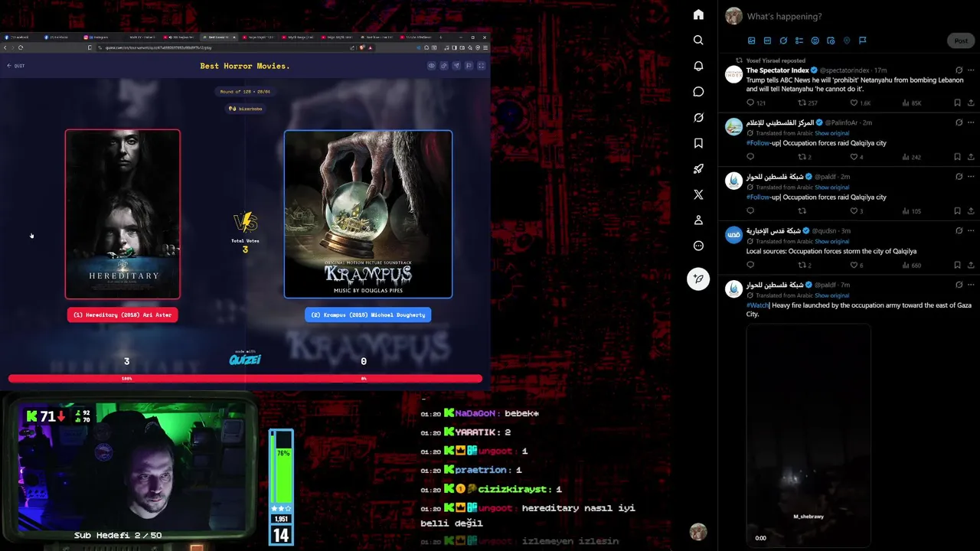The height and width of the screenshot is (551, 980).
Task: Select the Hereditary movie poster
Action: (x=122, y=214)
